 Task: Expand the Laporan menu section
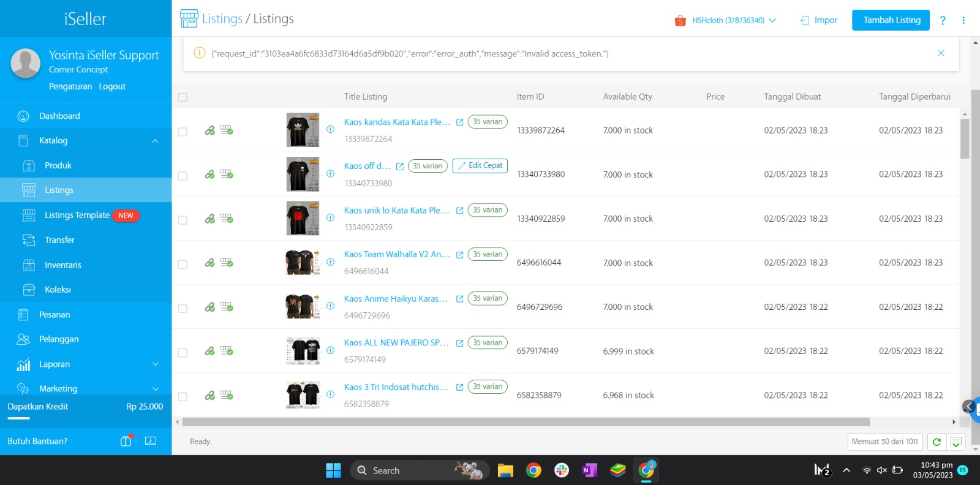(x=155, y=364)
